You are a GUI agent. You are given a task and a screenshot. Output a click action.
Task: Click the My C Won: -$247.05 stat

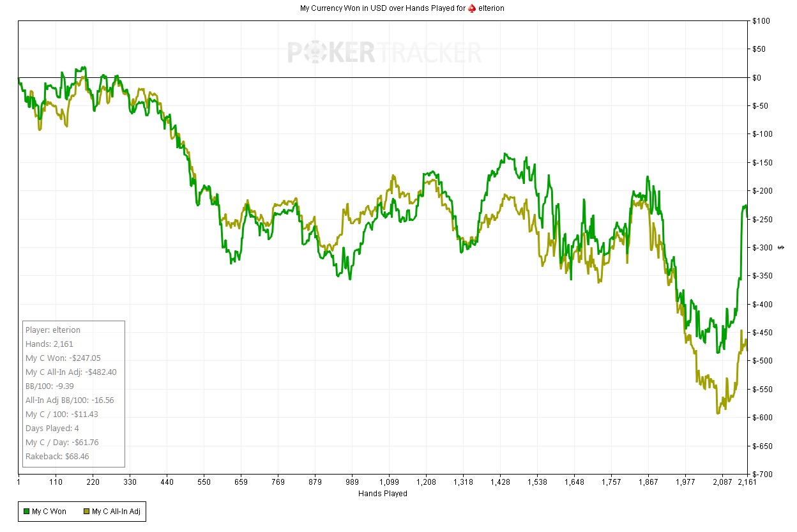(x=62, y=358)
